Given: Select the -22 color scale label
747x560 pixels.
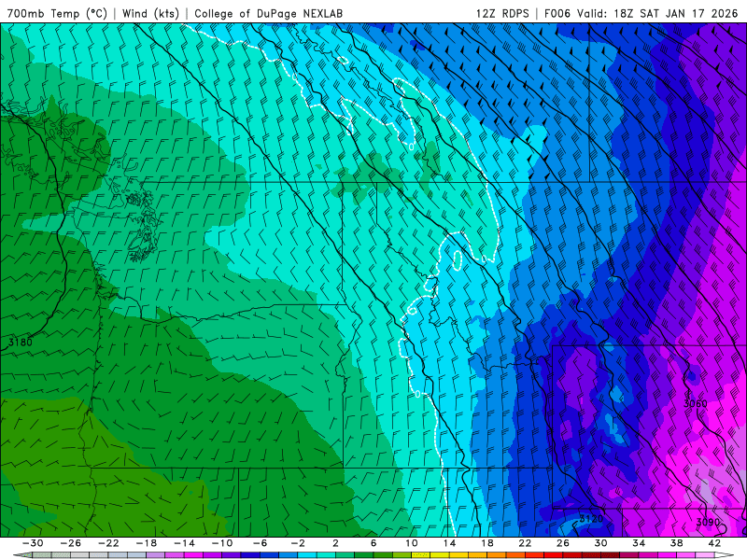Looking at the screenshot, I should click(108, 543).
